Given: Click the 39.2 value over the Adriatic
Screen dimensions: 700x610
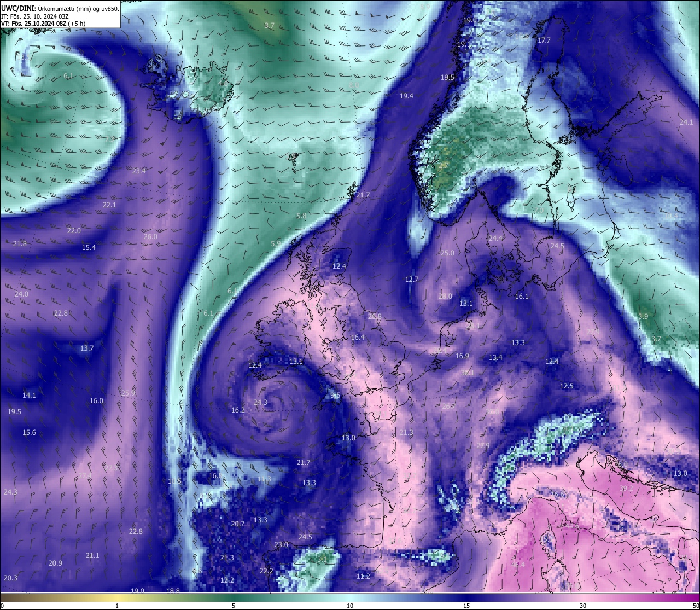Looking at the screenshot, I should 626,488.
